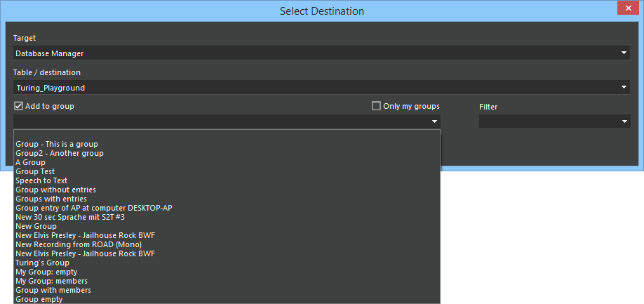Open the Filter dropdown

click(624, 122)
